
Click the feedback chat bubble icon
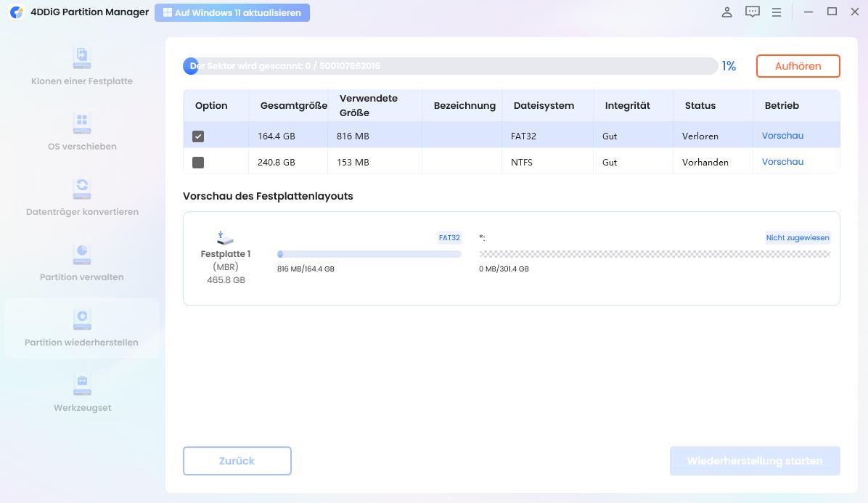point(753,12)
